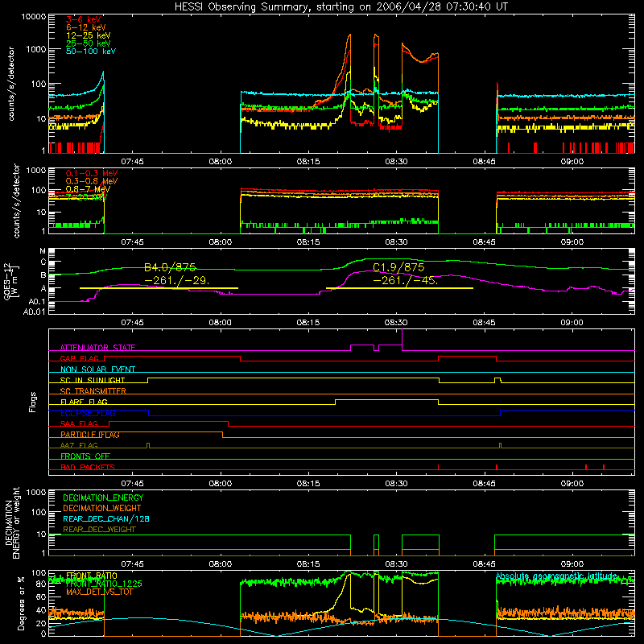The height and width of the screenshot is (644, 644).
Task: Select the 25-50 keV legend label
Action: (88, 43)
